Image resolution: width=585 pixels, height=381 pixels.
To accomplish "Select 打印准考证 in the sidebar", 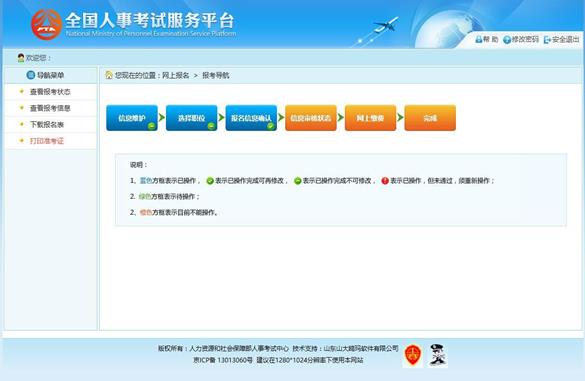I will [47, 141].
